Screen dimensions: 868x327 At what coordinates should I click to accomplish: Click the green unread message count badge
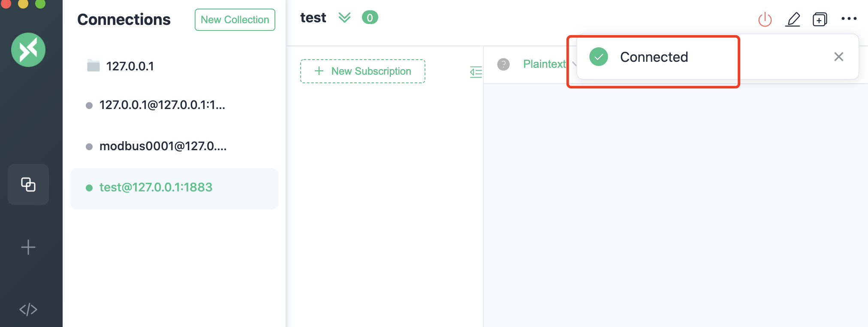(x=370, y=18)
